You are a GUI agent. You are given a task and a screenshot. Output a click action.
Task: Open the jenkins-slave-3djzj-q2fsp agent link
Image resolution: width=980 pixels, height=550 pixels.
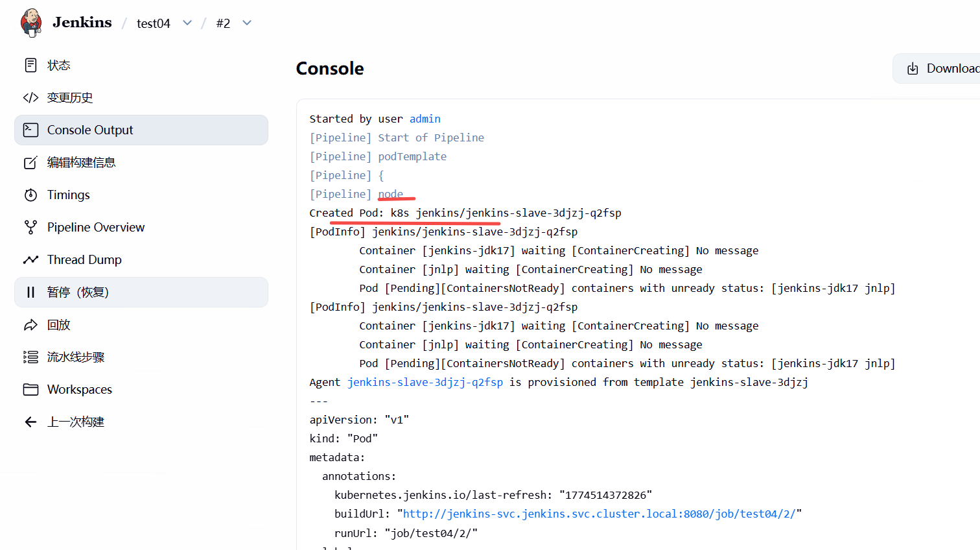tap(425, 382)
